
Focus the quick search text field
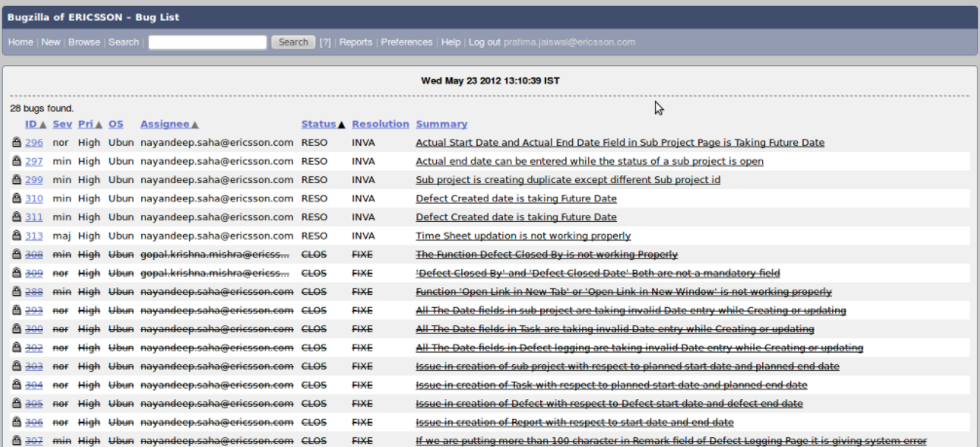[x=207, y=43]
